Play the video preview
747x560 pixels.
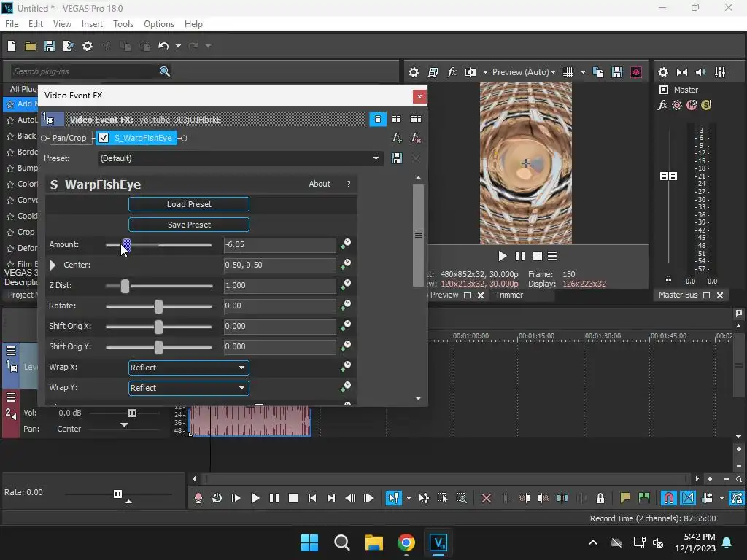point(502,256)
